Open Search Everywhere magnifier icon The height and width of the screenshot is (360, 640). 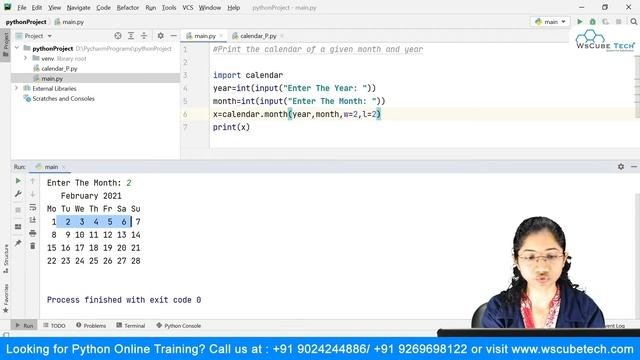tap(633, 22)
